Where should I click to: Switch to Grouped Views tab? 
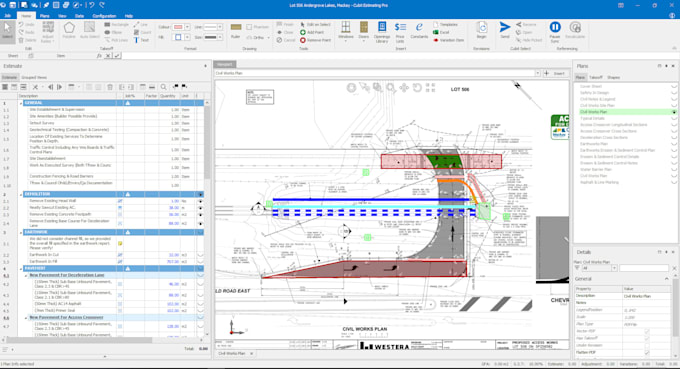click(34, 77)
